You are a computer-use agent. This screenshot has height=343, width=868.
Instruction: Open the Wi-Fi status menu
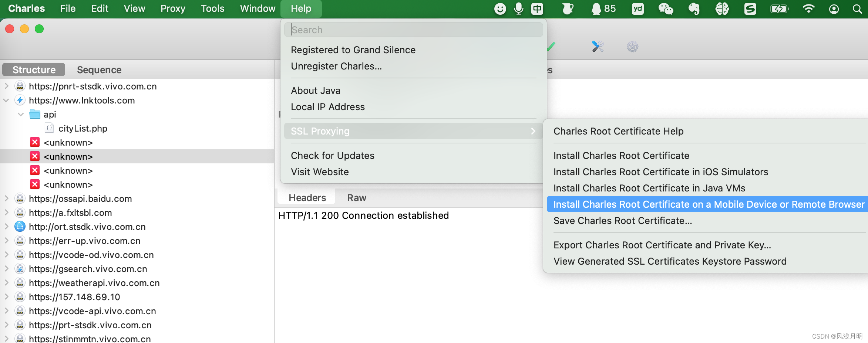click(809, 9)
